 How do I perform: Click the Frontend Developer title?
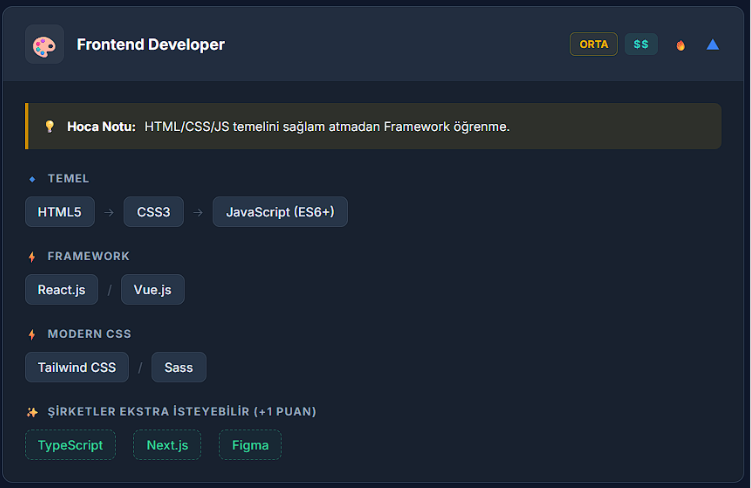[150, 45]
